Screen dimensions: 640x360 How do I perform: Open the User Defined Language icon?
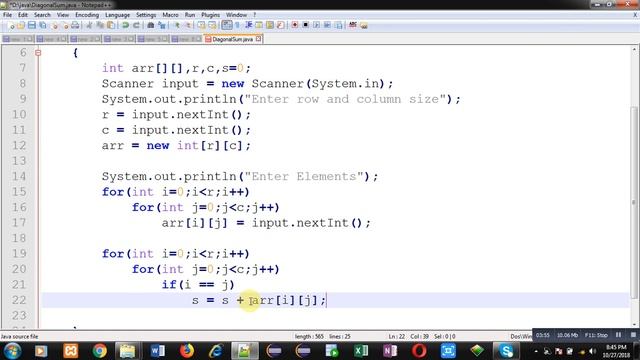pyautogui.click(x=259, y=25)
